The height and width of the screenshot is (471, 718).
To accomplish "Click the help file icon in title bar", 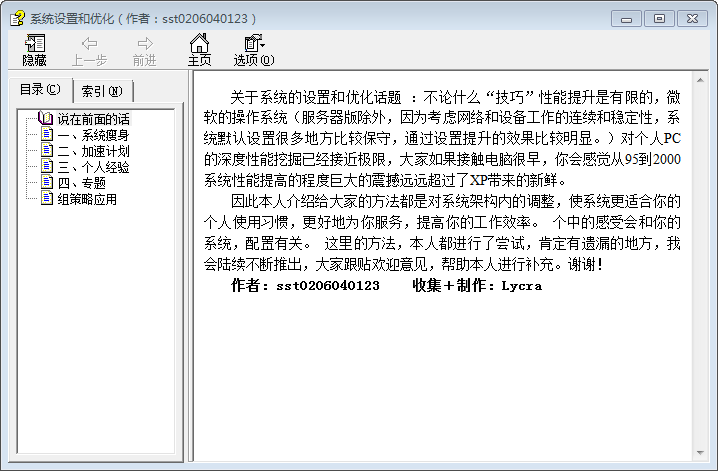I will coord(16,18).
